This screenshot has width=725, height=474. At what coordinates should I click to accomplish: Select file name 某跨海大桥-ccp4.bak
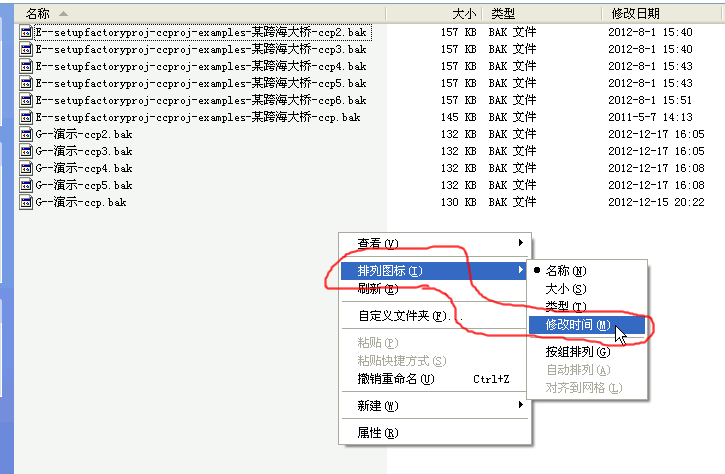click(x=201, y=66)
